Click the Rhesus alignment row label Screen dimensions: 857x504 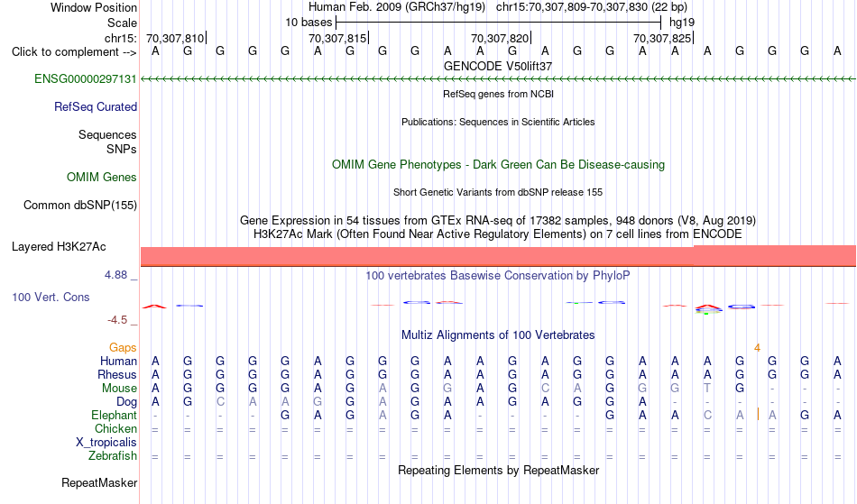[x=117, y=375]
